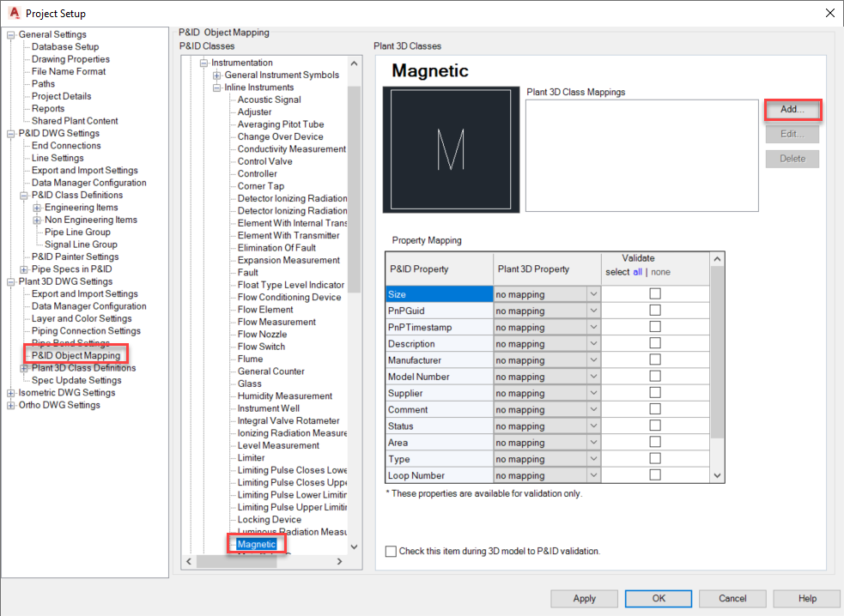Image resolution: width=844 pixels, height=616 pixels.
Task: Enable the Validate checkbox for the Size property
Action: pos(655,293)
